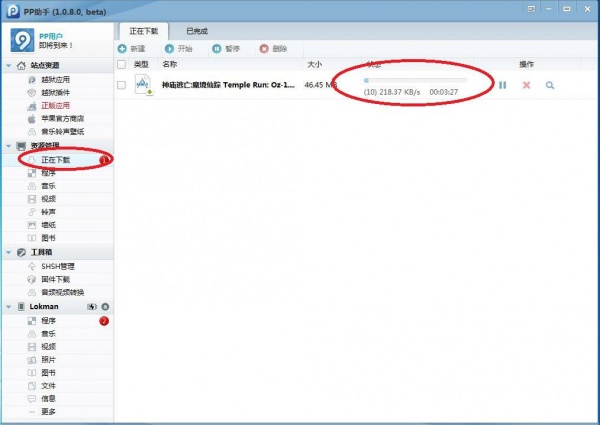Open 音乐铃声壁纸 sidebar item
Screen dimensions: 600x425
(62, 132)
